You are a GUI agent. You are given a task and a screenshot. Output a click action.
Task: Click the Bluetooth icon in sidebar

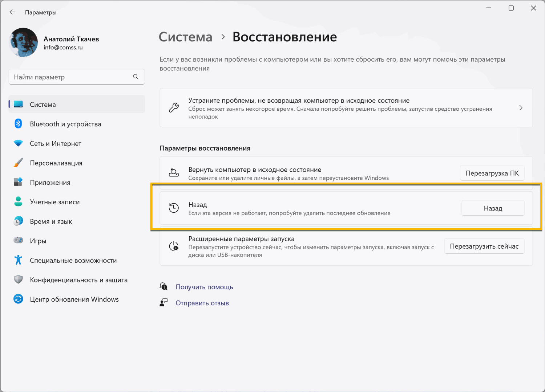click(x=18, y=124)
